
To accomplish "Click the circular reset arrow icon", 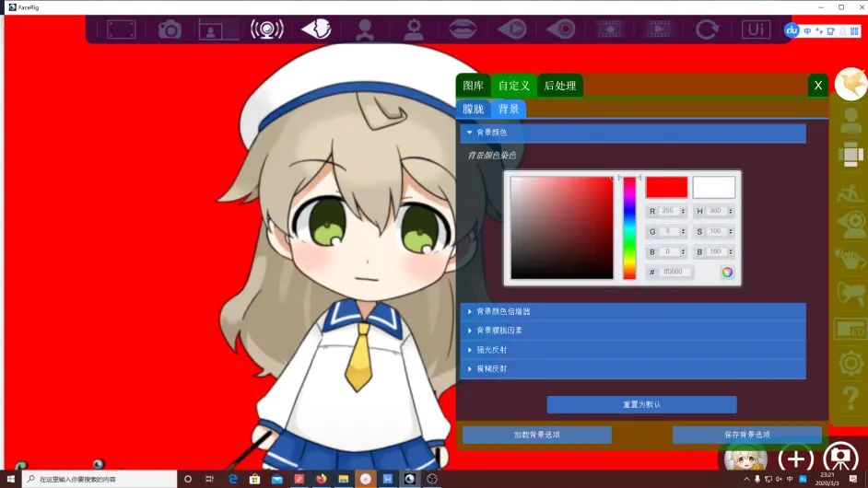I will coord(707,29).
